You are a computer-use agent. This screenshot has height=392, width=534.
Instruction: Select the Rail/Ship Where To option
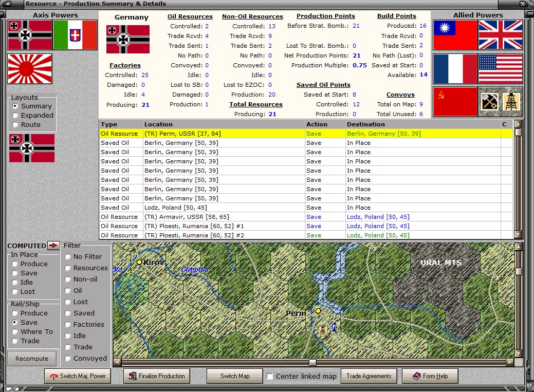click(x=15, y=332)
